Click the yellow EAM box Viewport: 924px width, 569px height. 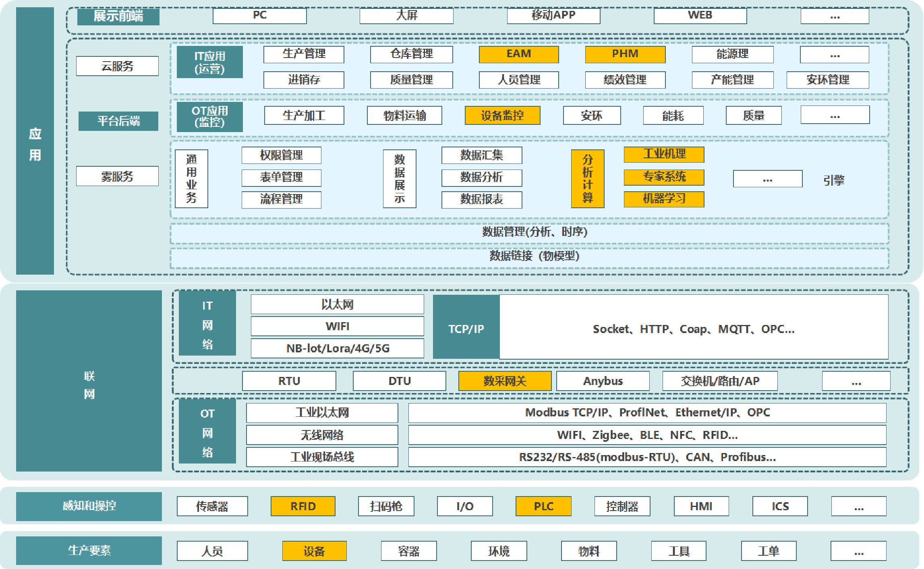[x=518, y=54]
